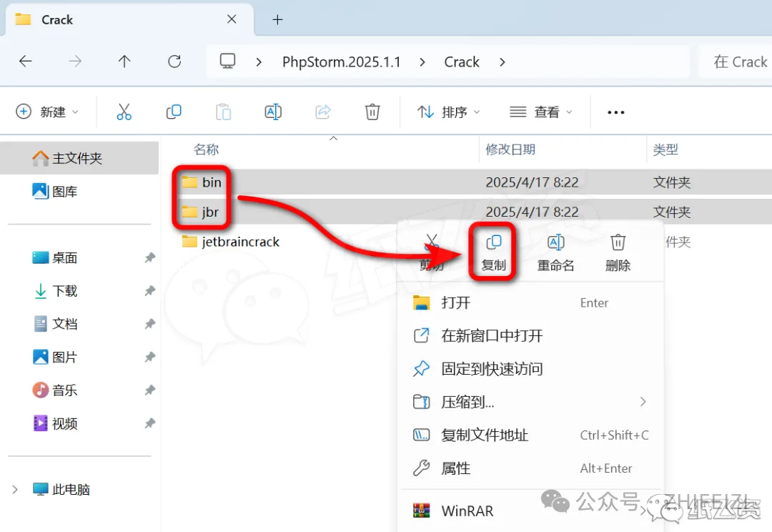Click the Delete trash icon in toolbar
Image resolution: width=772 pixels, height=532 pixels.
pyautogui.click(x=372, y=112)
